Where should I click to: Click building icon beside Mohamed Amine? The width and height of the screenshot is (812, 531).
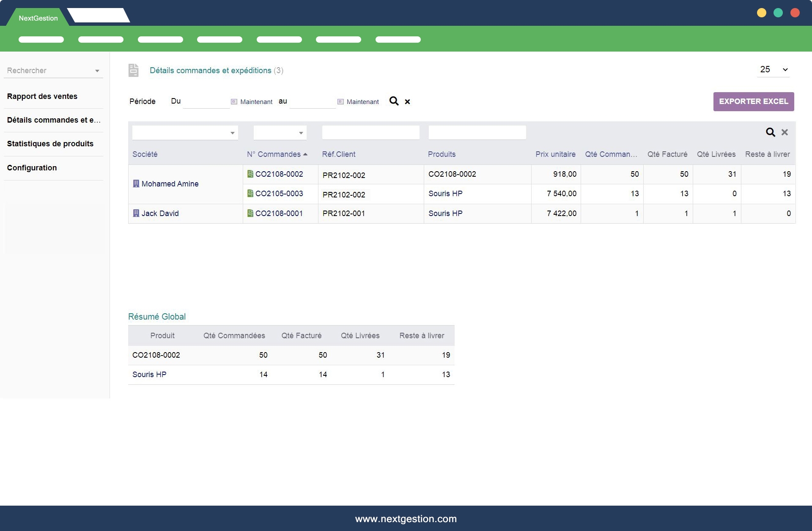click(x=136, y=183)
